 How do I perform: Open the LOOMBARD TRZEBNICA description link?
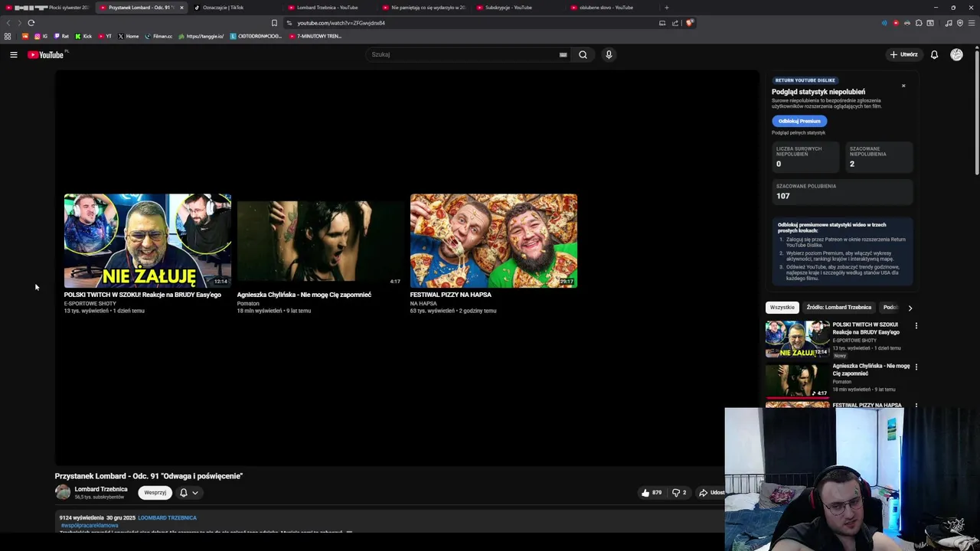[x=167, y=518]
